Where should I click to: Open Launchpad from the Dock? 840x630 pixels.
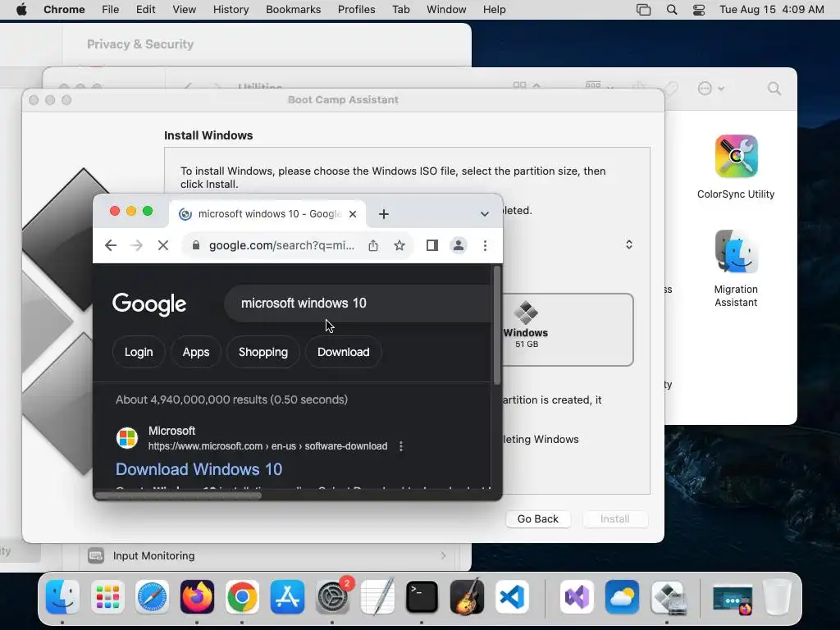point(107,597)
